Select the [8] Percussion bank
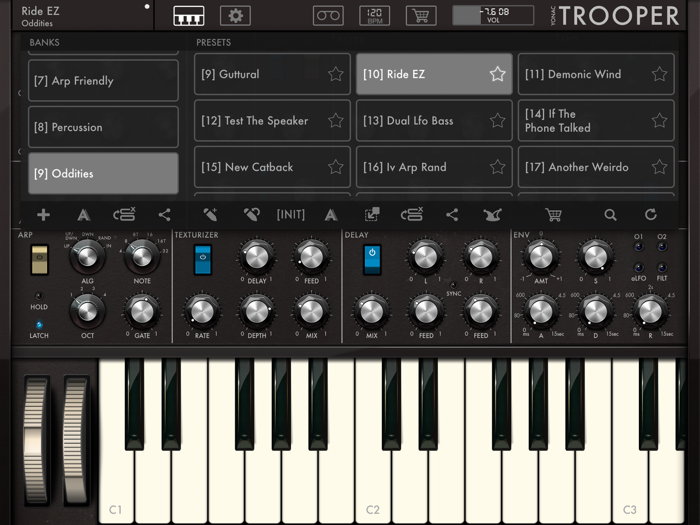 click(103, 127)
